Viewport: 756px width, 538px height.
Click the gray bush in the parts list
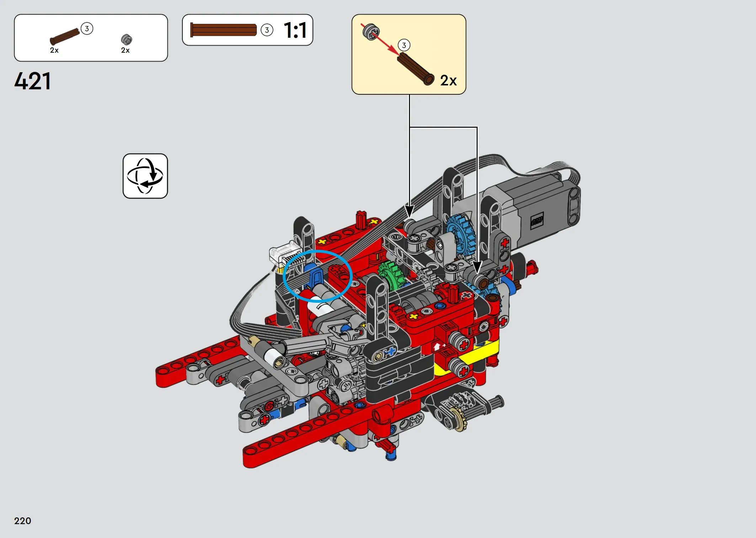click(x=127, y=39)
